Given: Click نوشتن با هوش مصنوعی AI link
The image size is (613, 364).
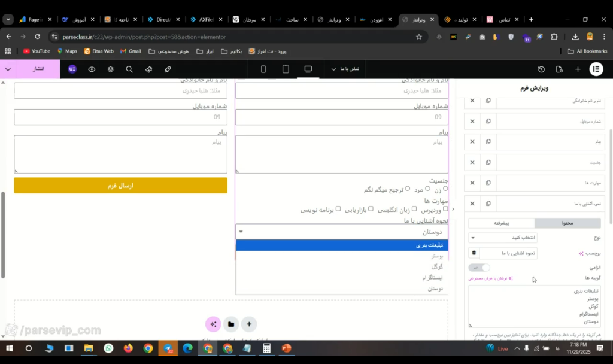Looking at the screenshot, I should pyautogui.click(x=491, y=278).
